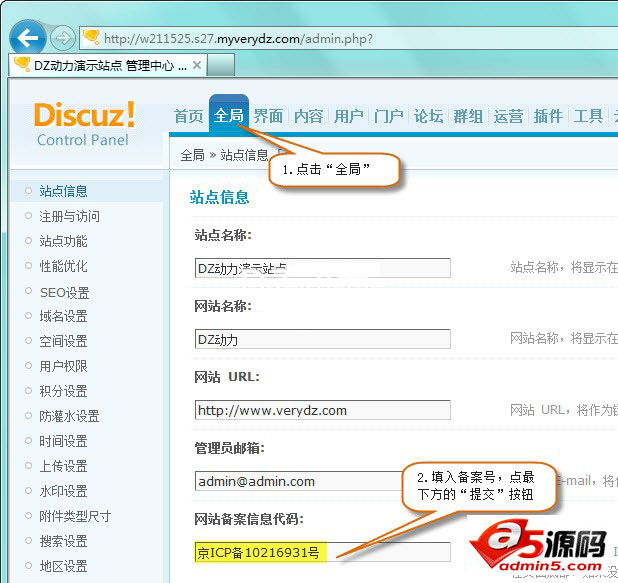Open the 运营 top menu
Viewport: 618px width, 583px height.
(x=508, y=116)
